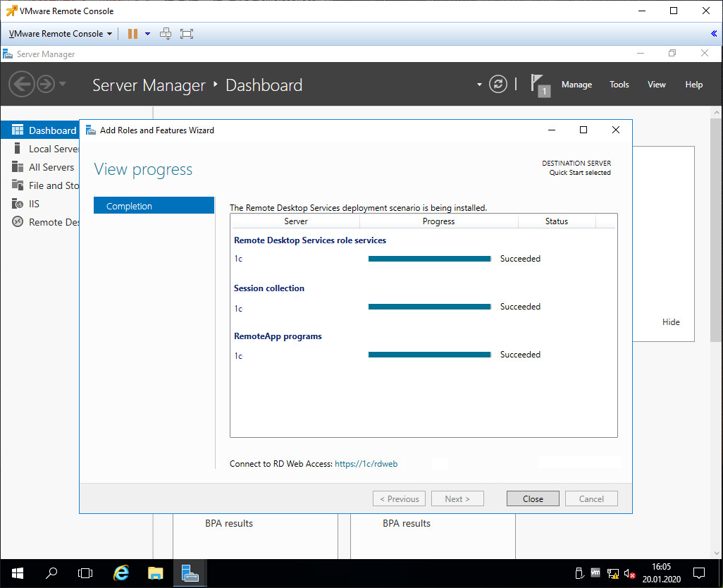
Task: Click the VMware Tools tray icon
Action: pos(595,572)
